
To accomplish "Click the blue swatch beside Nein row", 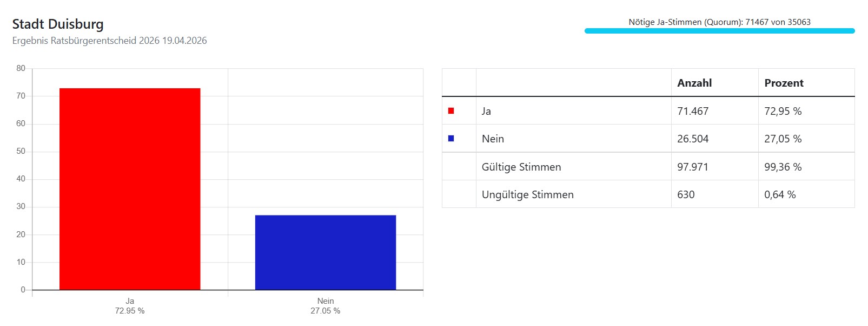I will (x=451, y=139).
